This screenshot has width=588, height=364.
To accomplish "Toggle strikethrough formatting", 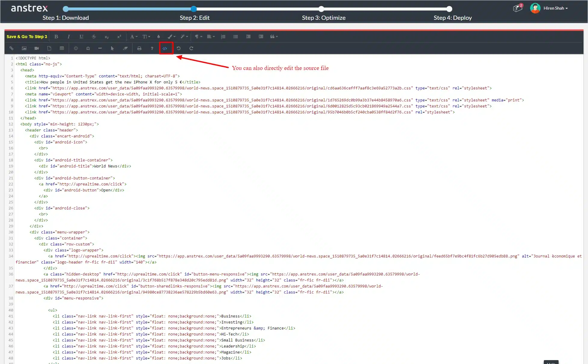I will click(94, 37).
